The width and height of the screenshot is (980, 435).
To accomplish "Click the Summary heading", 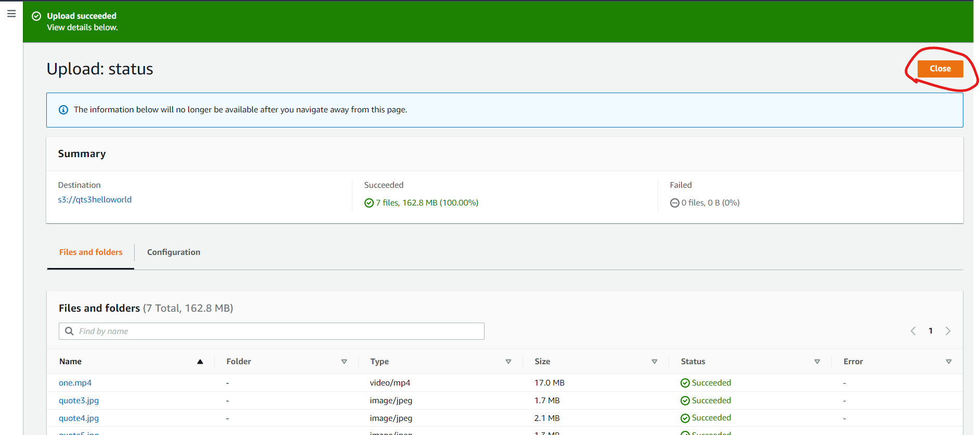I will point(82,154).
